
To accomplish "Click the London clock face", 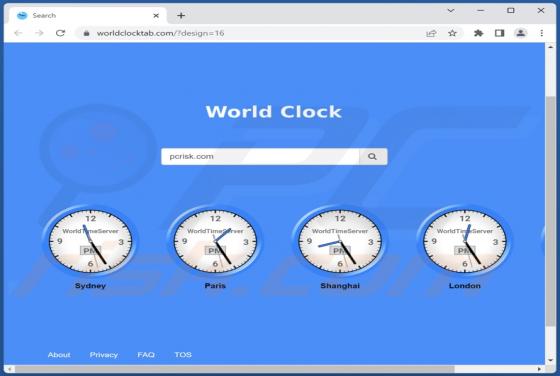I will 465,241.
